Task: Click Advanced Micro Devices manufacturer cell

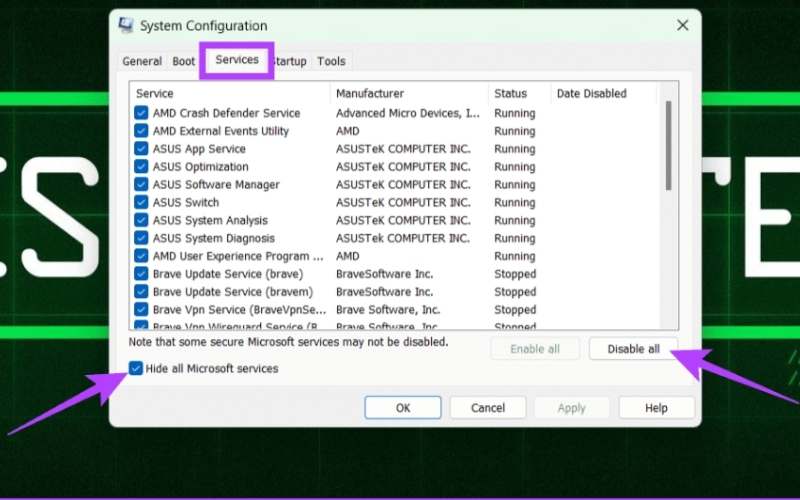Action: pos(408,113)
